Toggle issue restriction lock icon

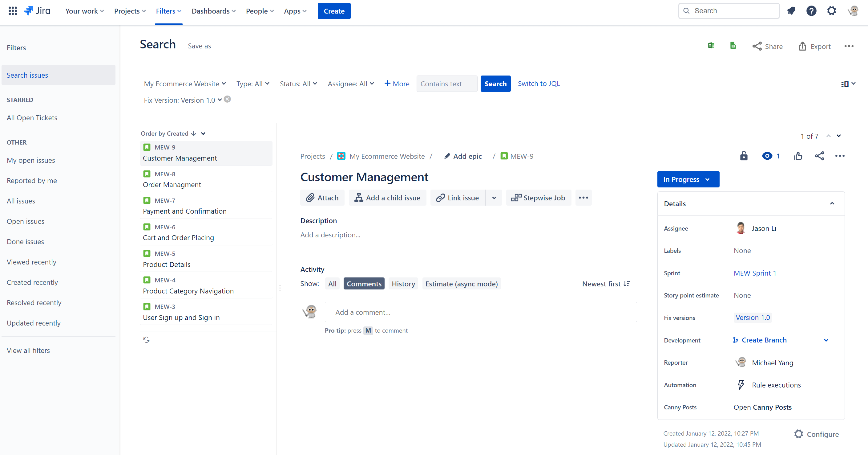(744, 156)
